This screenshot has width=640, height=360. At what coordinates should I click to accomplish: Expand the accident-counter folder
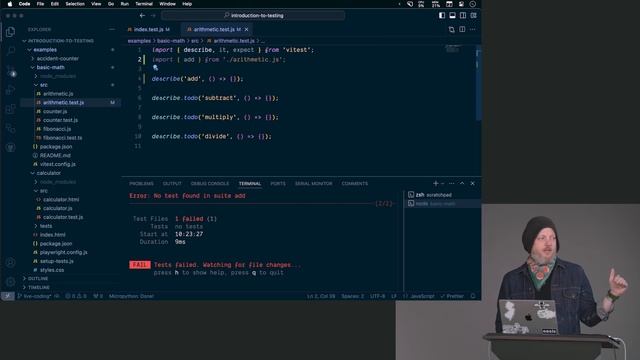click(x=58, y=58)
